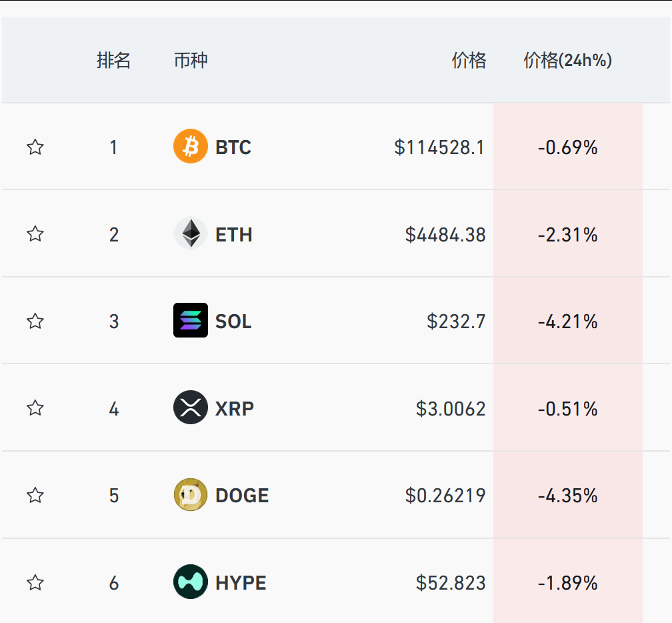Viewport: 672px width, 623px height.
Task: Click the HYPE coin logo icon
Action: coord(190,582)
